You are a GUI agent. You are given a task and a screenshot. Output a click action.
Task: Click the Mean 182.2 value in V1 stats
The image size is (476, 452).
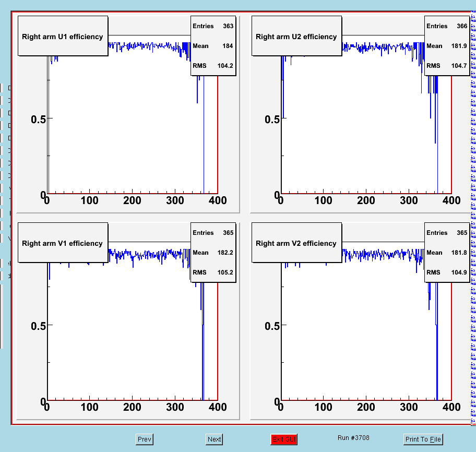[x=225, y=253]
